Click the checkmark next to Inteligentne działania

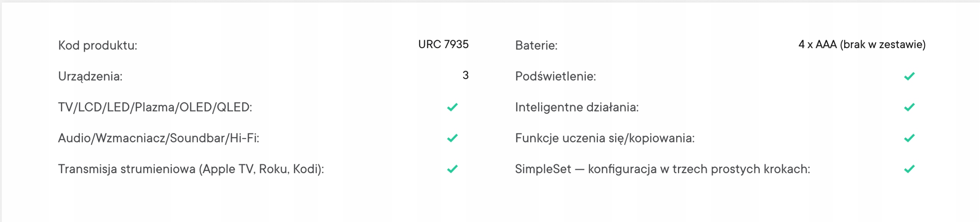[910, 107]
